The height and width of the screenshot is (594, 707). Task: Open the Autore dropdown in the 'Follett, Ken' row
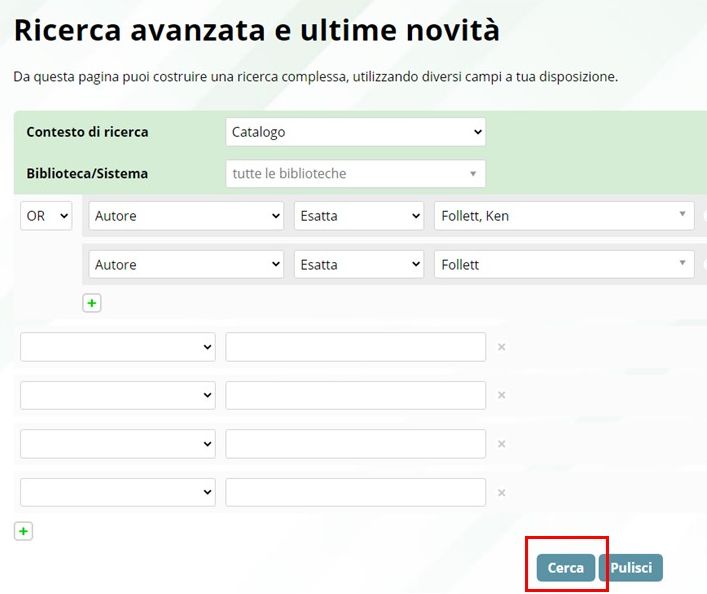pyautogui.click(x=186, y=216)
